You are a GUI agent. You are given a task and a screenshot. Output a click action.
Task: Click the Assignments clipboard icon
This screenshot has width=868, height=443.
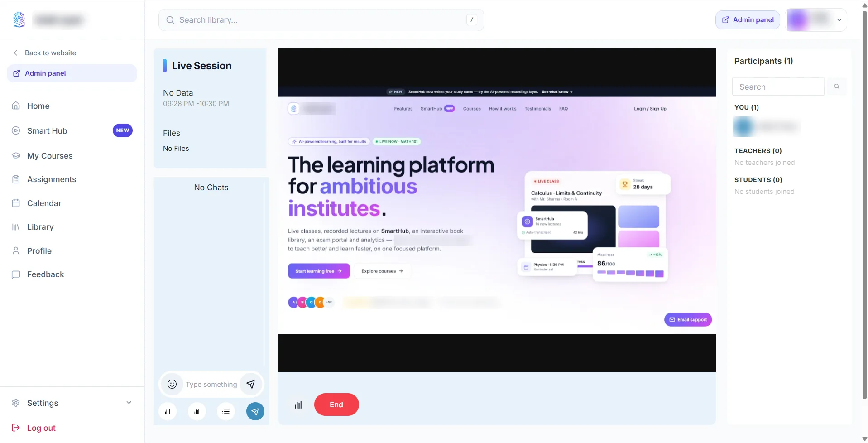point(16,179)
